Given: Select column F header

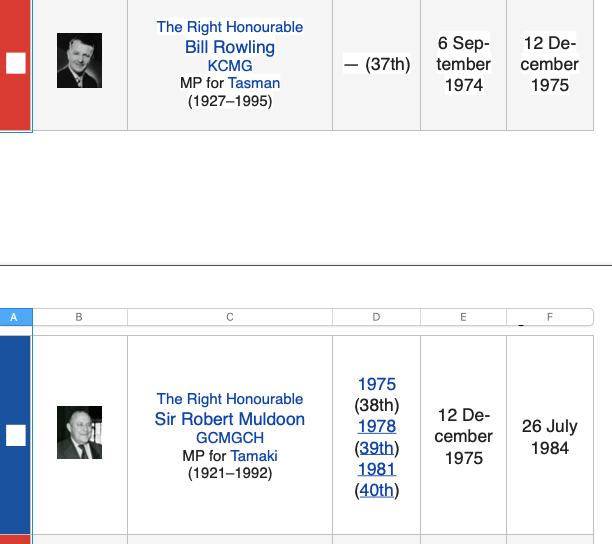Looking at the screenshot, I should [550, 317].
